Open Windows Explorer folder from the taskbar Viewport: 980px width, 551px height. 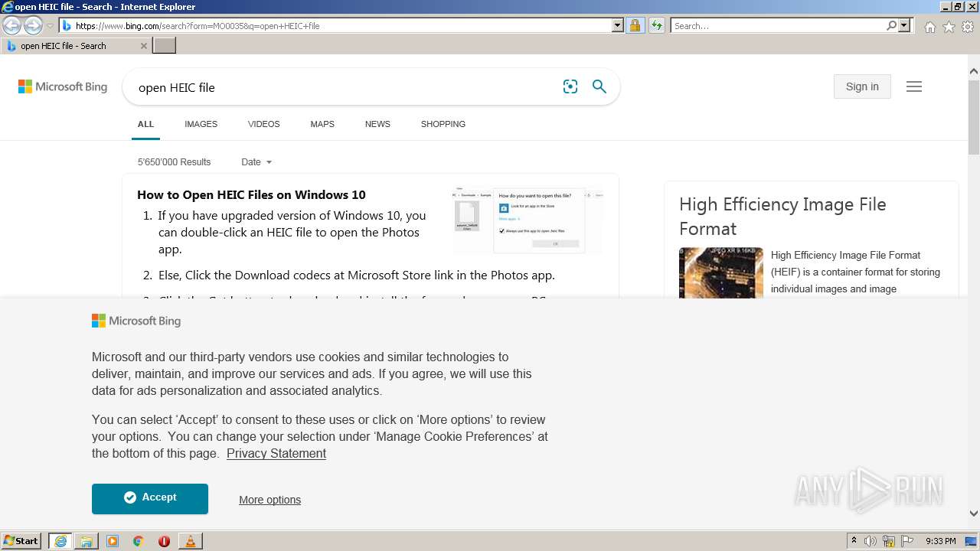[87, 541]
